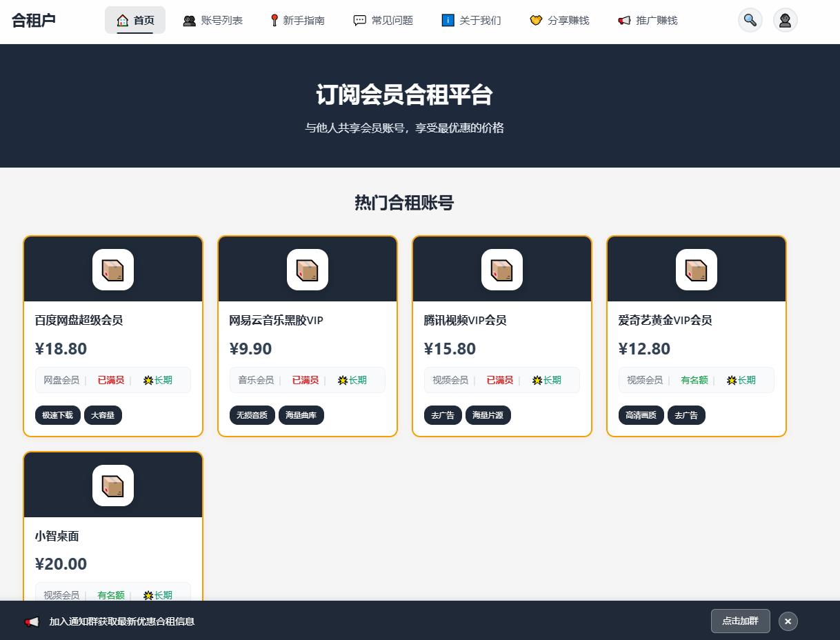Click the 合租户 site logo
Image resolution: width=840 pixels, height=640 pixels.
pos(34,20)
